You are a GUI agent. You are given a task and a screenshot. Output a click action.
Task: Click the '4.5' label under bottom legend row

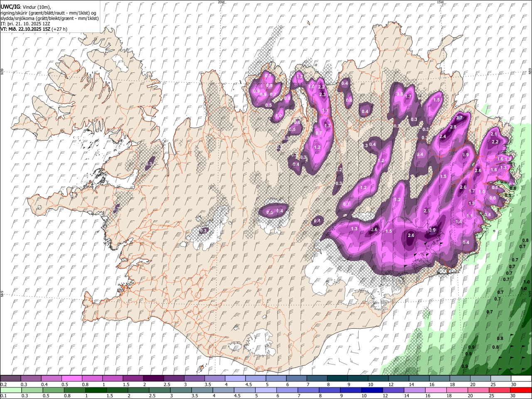coord(237,396)
